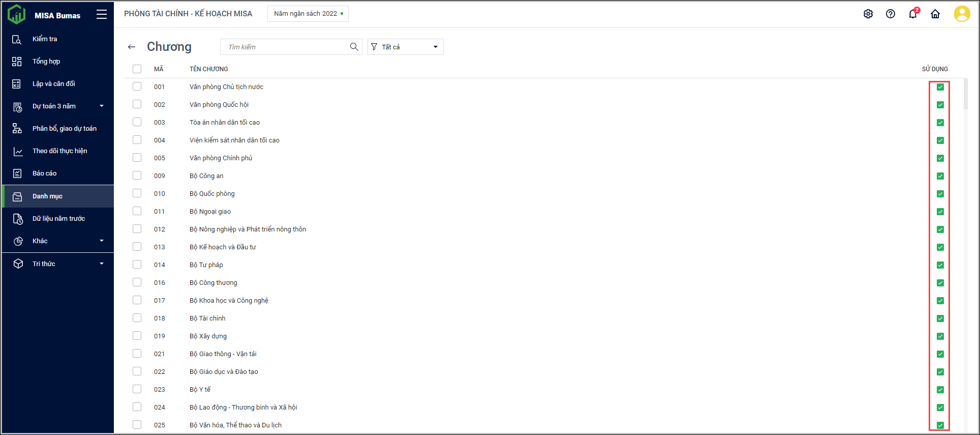Select Danh mục in the sidebar
Viewport: 980px width, 435px height.
(x=47, y=196)
